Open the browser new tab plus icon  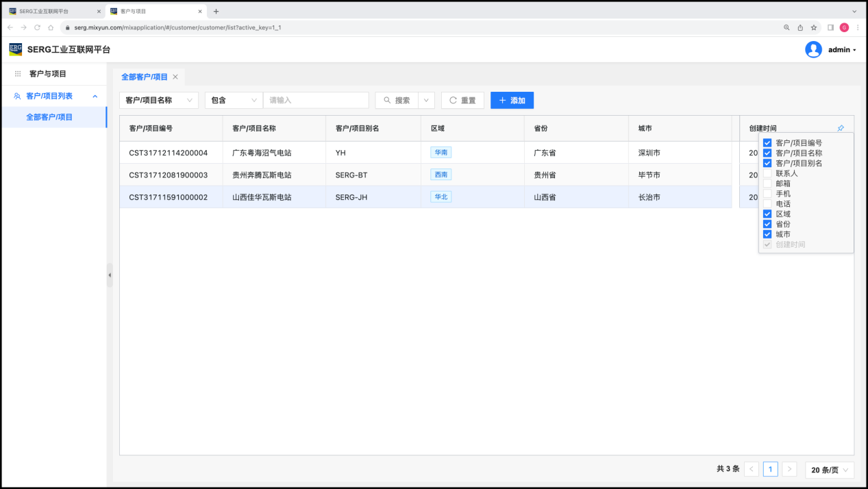coord(216,11)
